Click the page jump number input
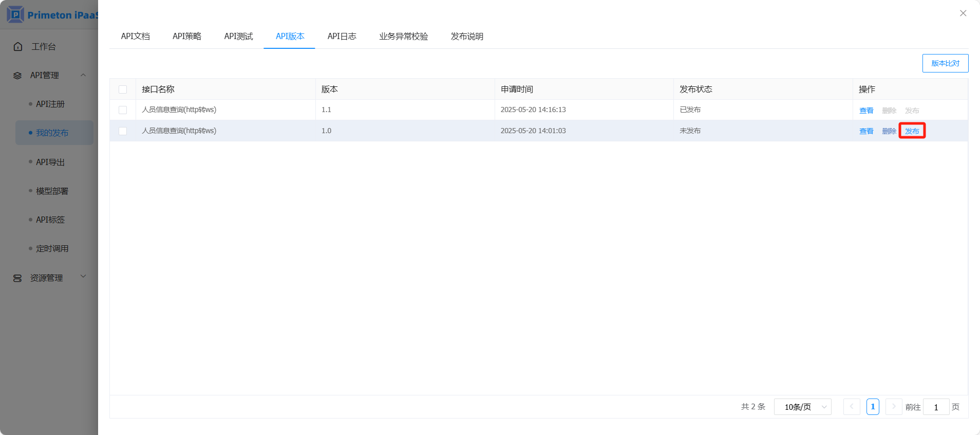The width and height of the screenshot is (980, 435). tap(936, 407)
